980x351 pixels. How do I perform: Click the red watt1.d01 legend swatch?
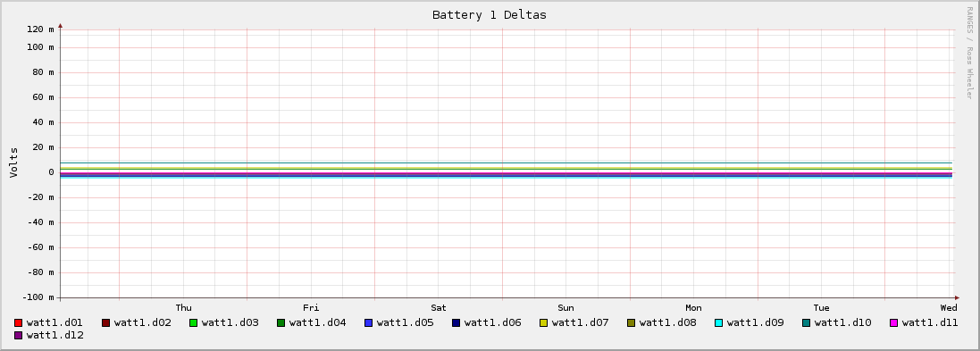pyautogui.click(x=18, y=323)
